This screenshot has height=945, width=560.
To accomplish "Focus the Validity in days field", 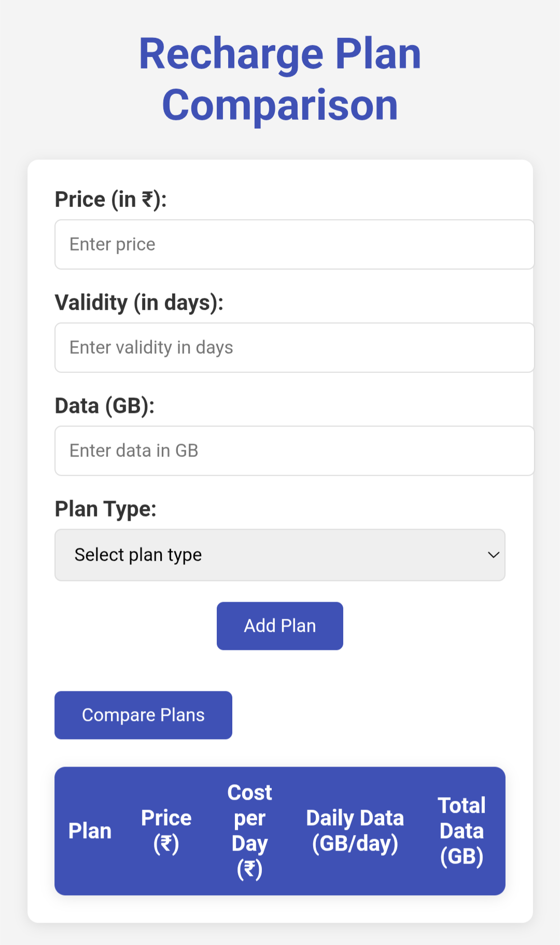I will pos(294,348).
